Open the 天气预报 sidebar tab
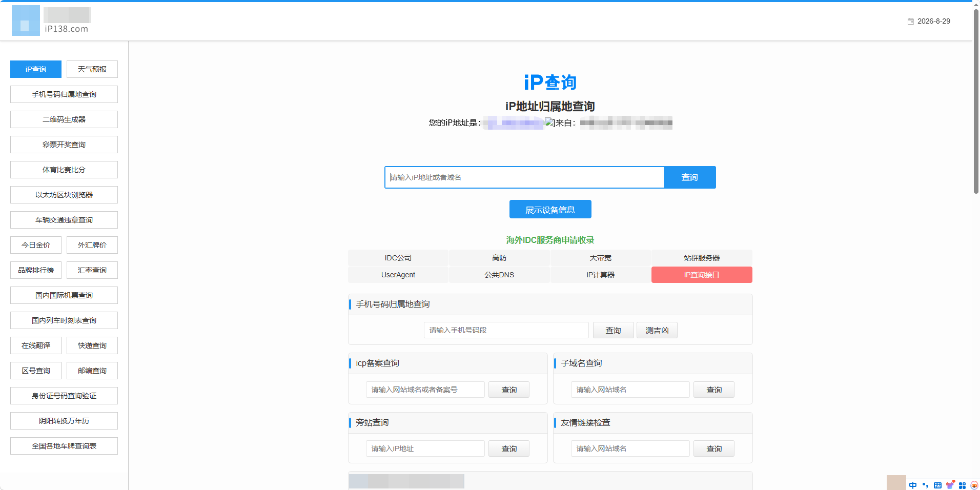The image size is (980, 490). (x=92, y=69)
